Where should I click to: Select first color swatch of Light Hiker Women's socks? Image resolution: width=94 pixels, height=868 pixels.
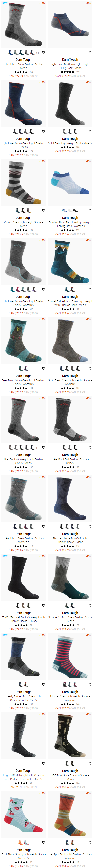[x=12, y=290]
